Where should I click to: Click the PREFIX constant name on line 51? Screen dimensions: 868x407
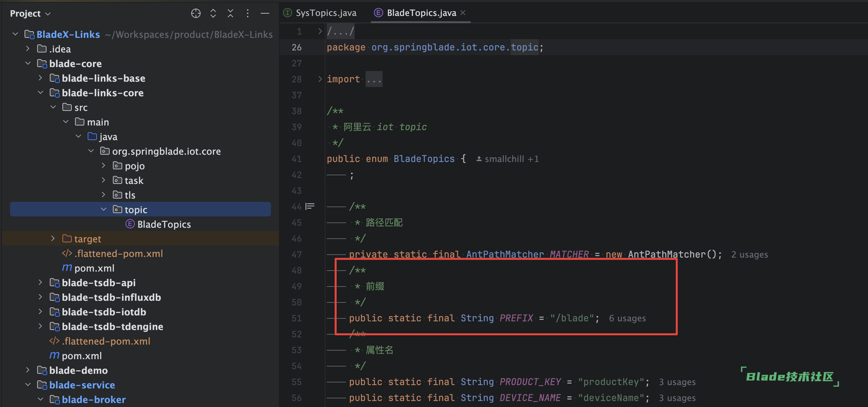click(x=516, y=318)
